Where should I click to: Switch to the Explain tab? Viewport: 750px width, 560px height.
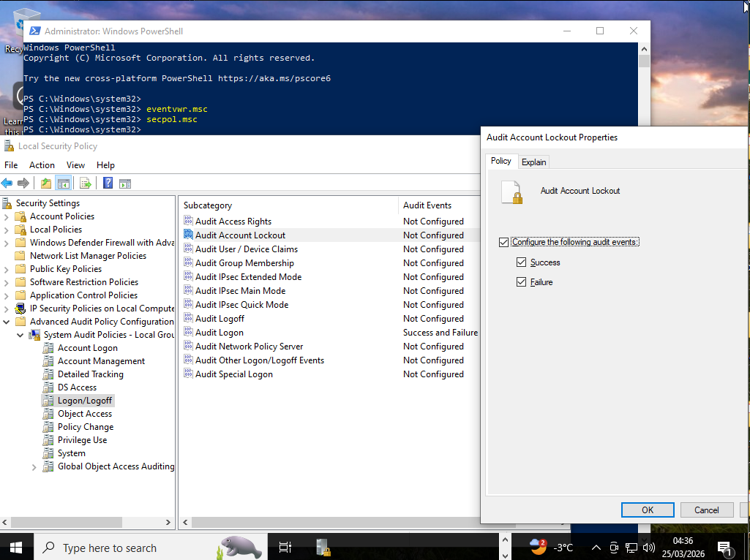(x=533, y=162)
